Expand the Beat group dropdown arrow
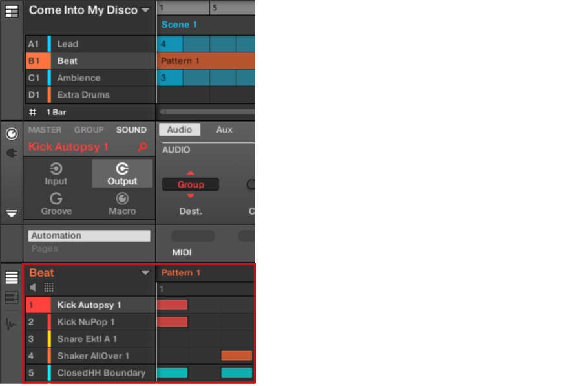588x386 pixels. (145, 273)
